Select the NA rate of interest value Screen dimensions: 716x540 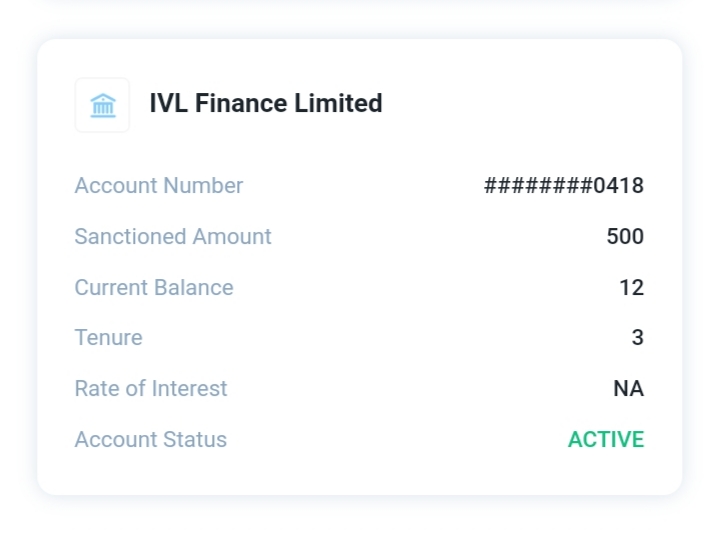click(628, 389)
